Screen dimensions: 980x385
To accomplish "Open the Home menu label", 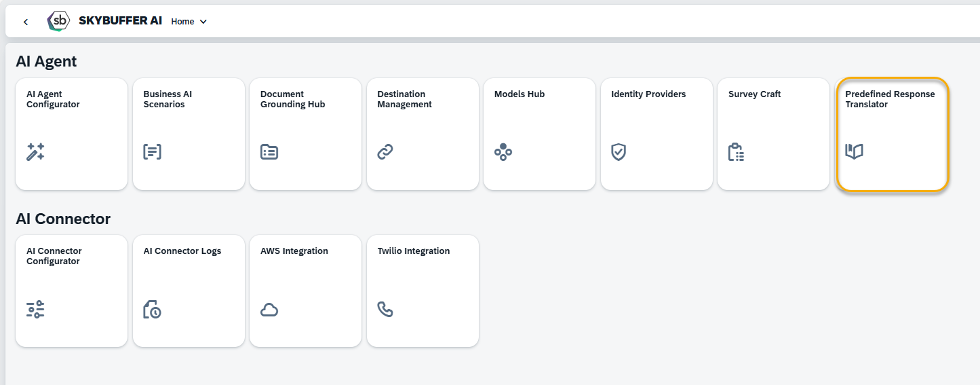I will (182, 22).
